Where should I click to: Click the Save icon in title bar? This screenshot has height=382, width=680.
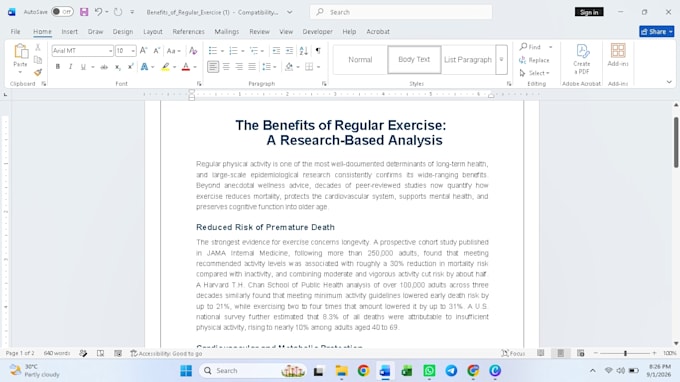tap(84, 12)
